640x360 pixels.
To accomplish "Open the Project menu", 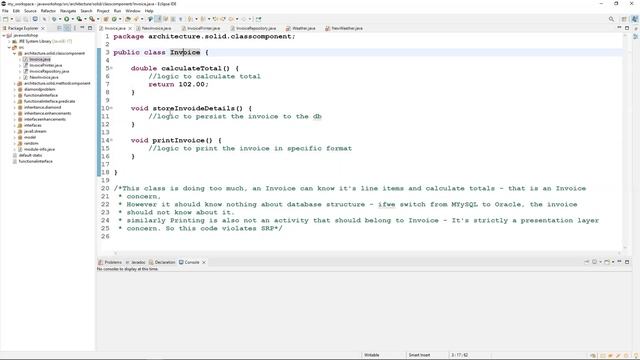I will [x=103, y=11].
